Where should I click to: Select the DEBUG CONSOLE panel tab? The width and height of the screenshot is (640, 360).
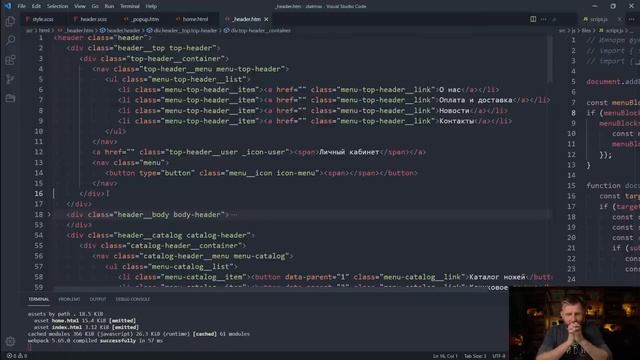point(133,299)
